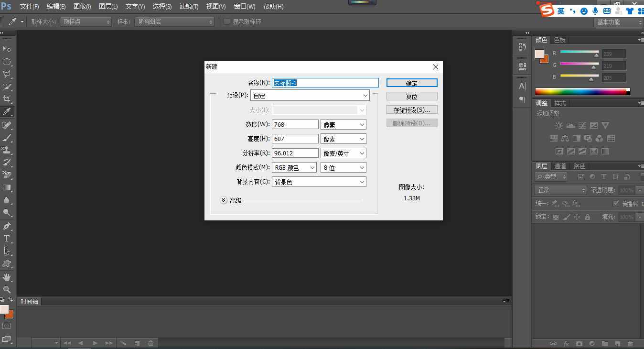
Task: Click the new group folder icon
Action: tap(605, 343)
